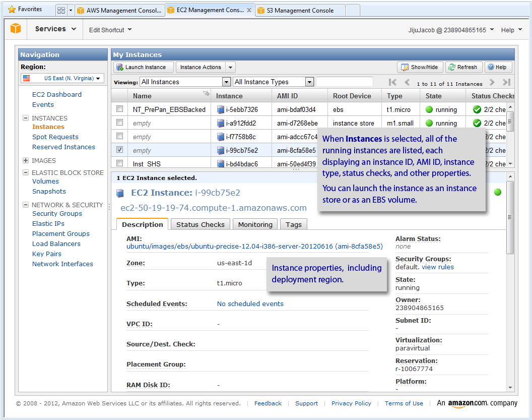Collapse the NETWORK & SECURITY section
The width and height of the screenshot is (532, 420).
coord(26,205)
